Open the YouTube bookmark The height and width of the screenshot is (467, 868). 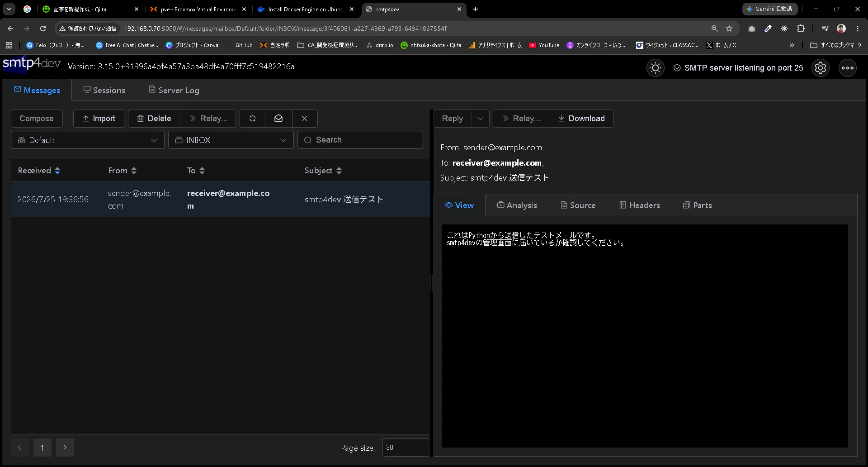click(x=544, y=45)
